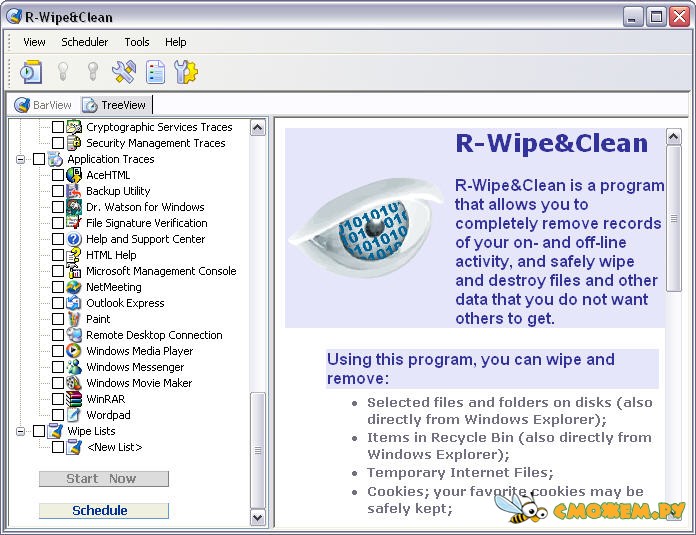Click the WinRAR books icon

(74, 399)
